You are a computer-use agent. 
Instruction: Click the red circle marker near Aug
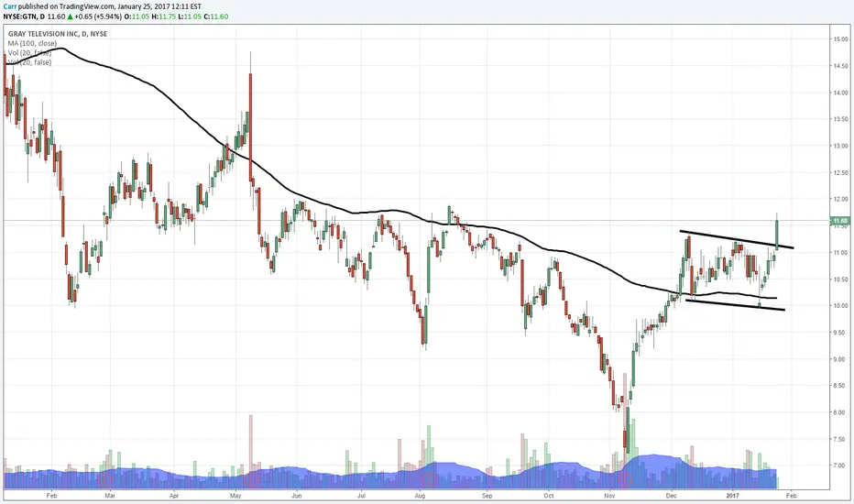(428, 480)
